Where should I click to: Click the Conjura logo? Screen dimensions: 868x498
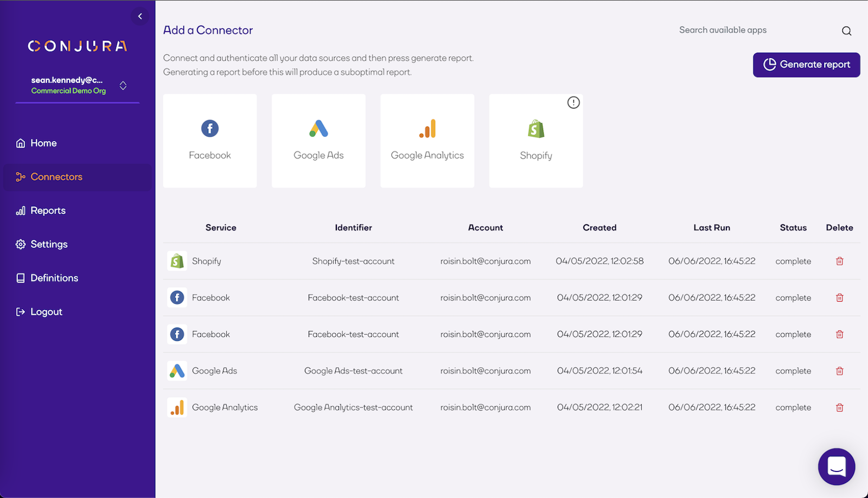coord(78,46)
